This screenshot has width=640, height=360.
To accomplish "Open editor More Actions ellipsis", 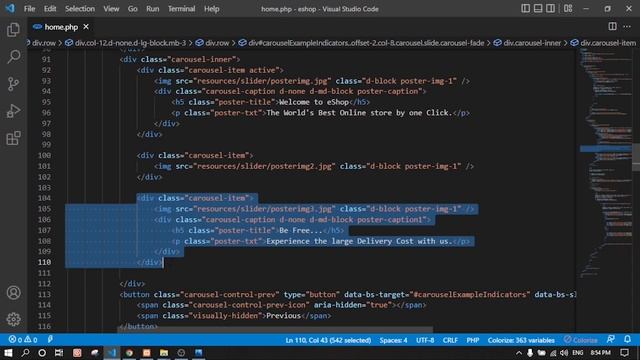I will pyautogui.click(x=627, y=27).
